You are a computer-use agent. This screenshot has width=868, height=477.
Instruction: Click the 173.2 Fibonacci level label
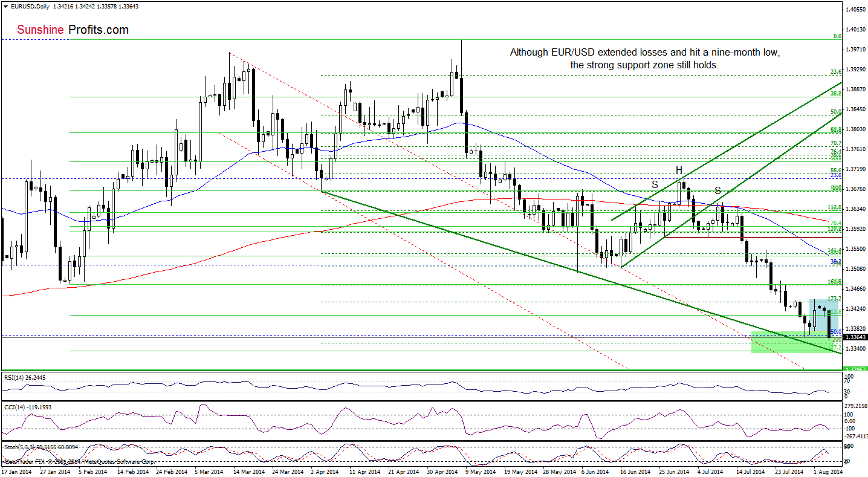[835, 299]
